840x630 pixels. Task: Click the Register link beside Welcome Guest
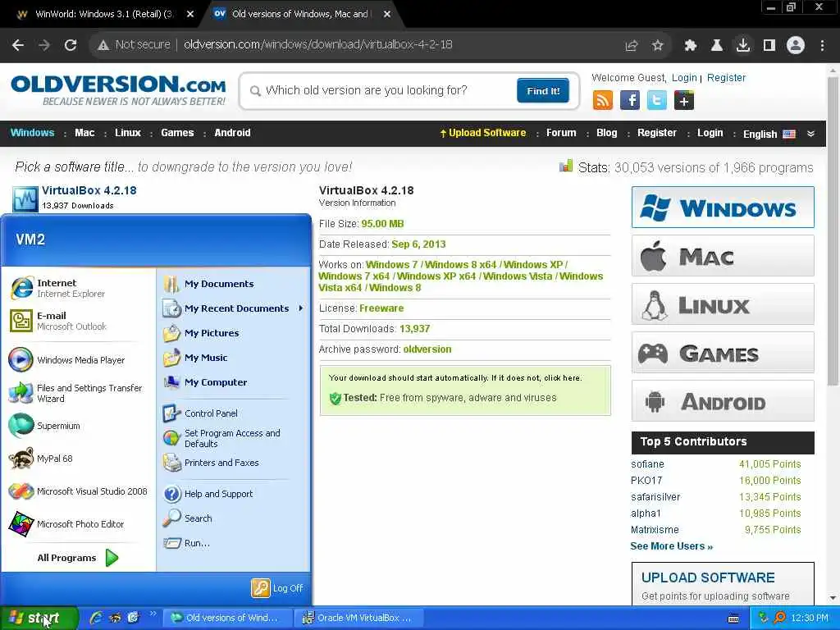click(x=726, y=78)
